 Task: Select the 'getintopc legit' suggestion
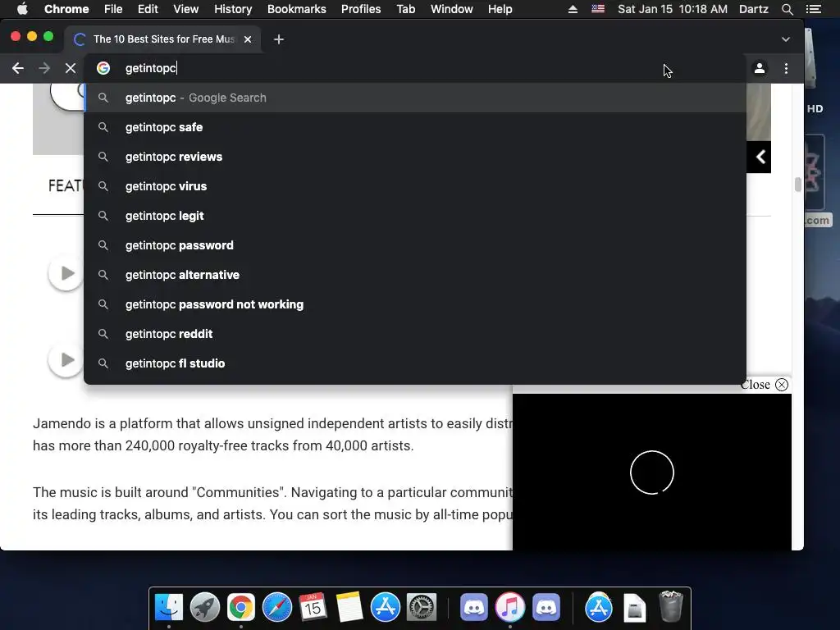click(415, 216)
